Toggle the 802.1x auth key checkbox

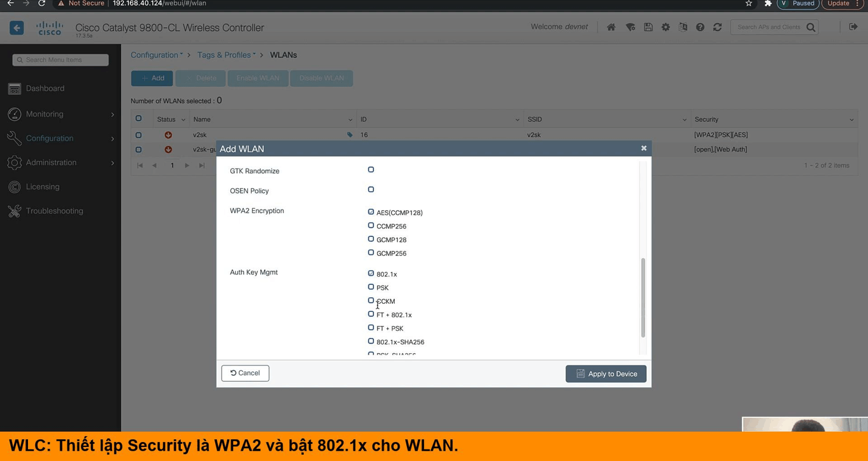coord(371,273)
